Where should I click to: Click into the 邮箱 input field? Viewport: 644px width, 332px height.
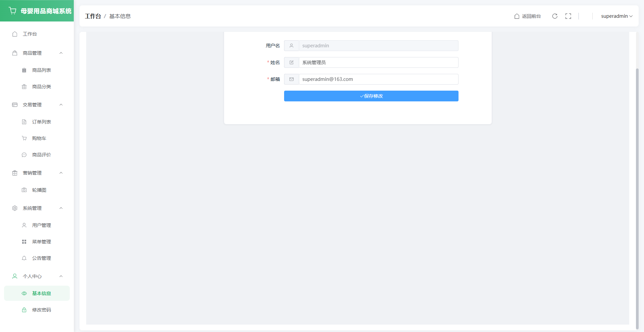coord(378,79)
